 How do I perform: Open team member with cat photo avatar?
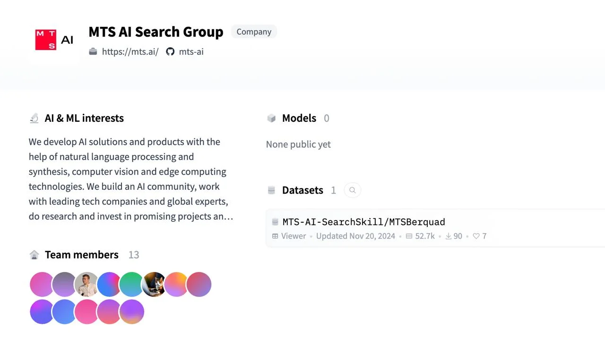point(154,284)
